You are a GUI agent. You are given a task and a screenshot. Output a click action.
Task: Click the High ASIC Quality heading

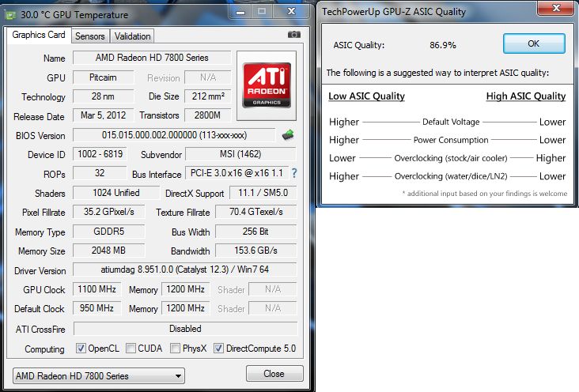tap(526, 96)
